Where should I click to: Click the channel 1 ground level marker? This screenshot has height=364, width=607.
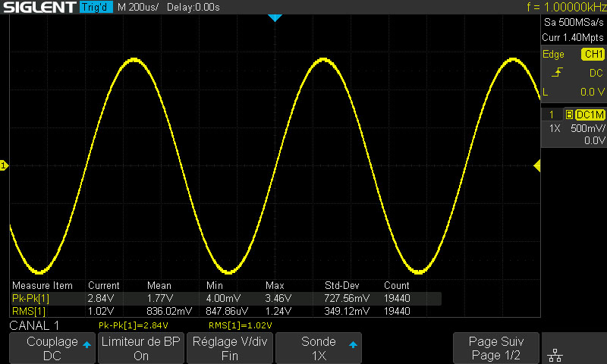4,165
